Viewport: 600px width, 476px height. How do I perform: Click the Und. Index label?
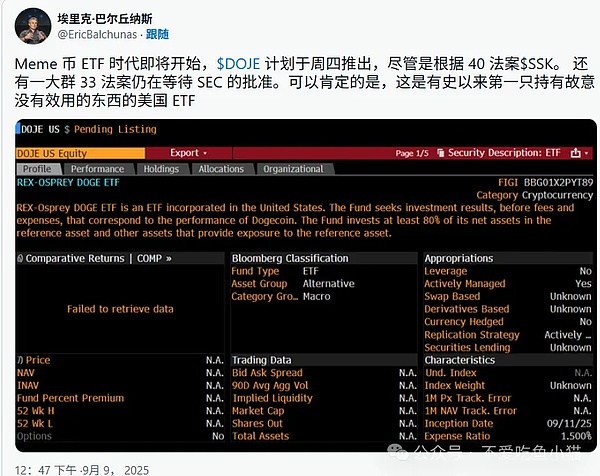coord(451,373)
